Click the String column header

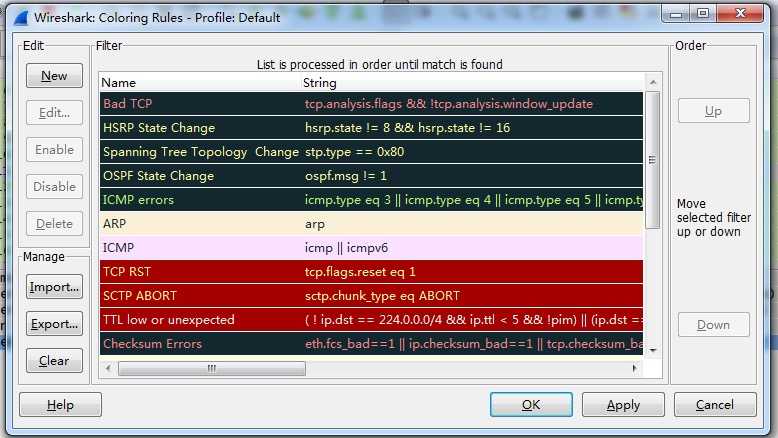coord(472,83)
